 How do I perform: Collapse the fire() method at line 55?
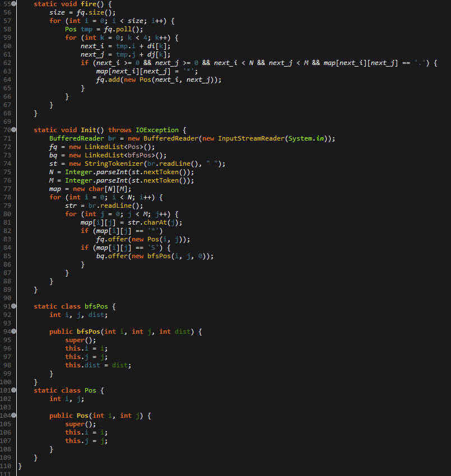tap(13, 4)
